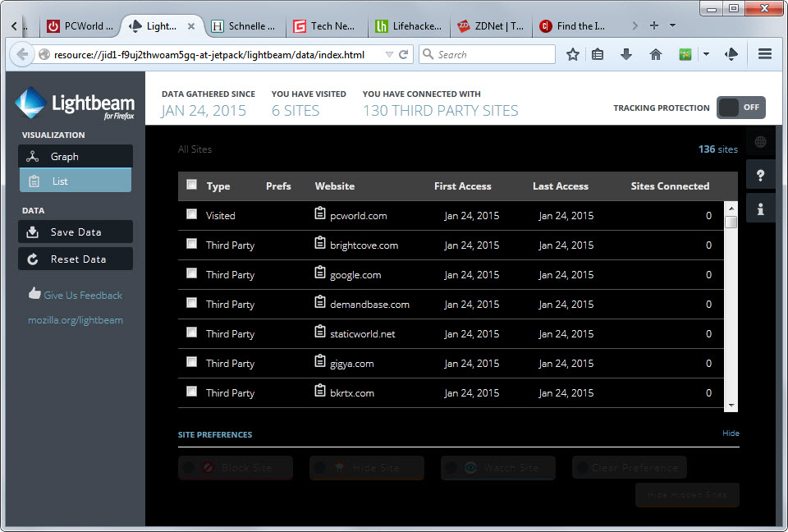This screenshot has height=532, width=788.
Task: Sort the table by the Website column
Action: 335,186
